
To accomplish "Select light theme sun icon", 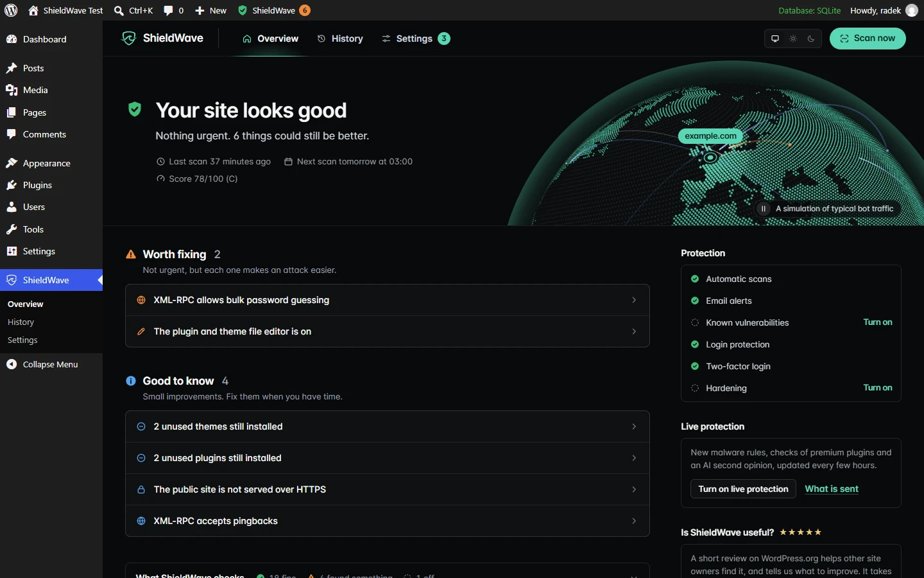I will pyautogui.click(x=793, y=39).
